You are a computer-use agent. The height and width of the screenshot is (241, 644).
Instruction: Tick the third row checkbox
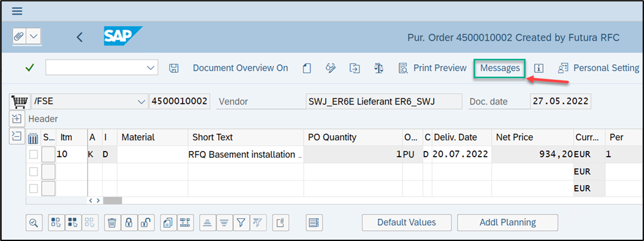pyautogui.click(x=34, y=188)
